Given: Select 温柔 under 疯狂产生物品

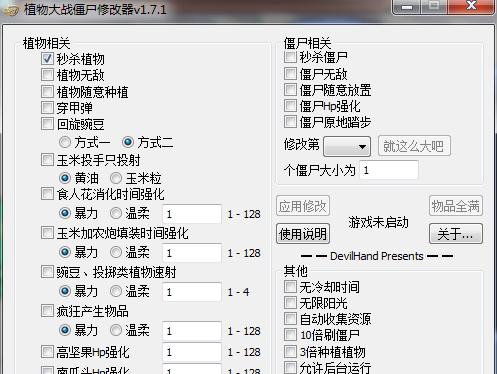Looking at the screenshot, I should coord(116,330).
